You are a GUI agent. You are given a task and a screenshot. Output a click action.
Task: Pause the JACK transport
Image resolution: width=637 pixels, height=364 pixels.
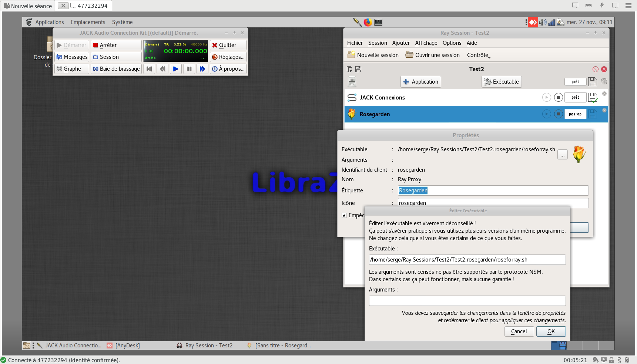(189, 69)
